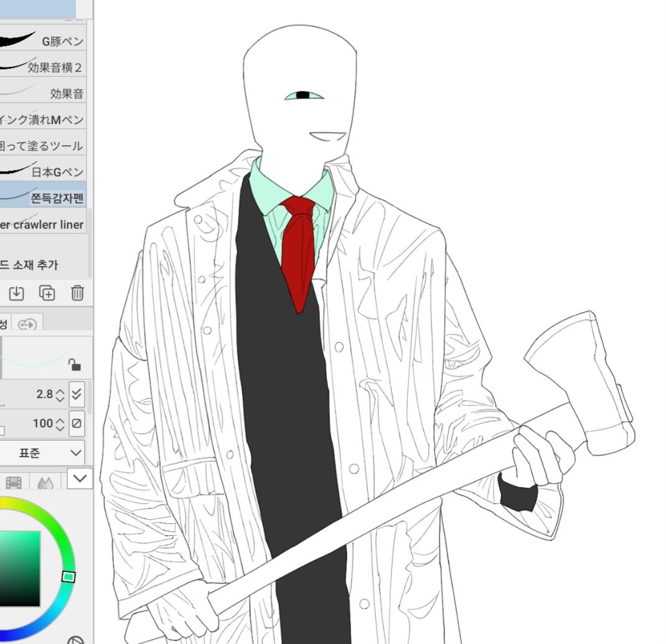Open the 표준 blending mode dropdown
This screenshot has width=666, height=644.
pos(42,453)
